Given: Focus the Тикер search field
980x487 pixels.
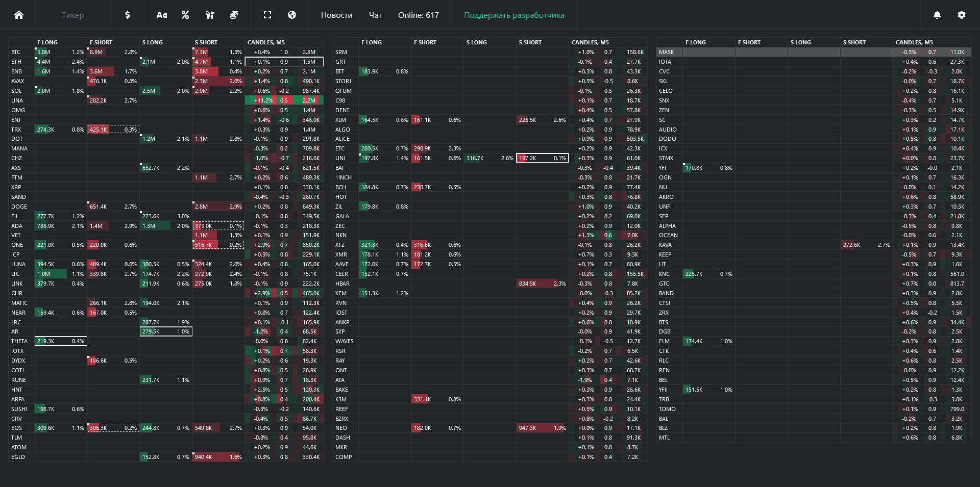Looking at the screenshot, I should click(73, 15).
